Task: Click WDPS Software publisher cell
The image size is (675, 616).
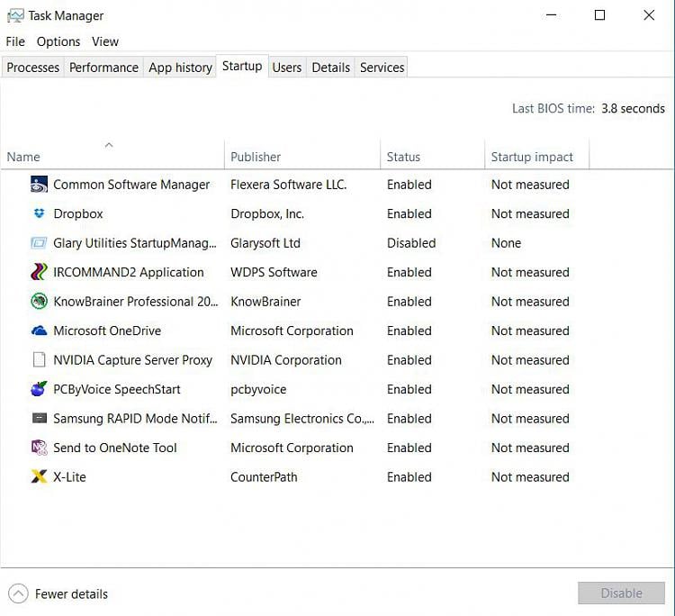Action: 274,272
